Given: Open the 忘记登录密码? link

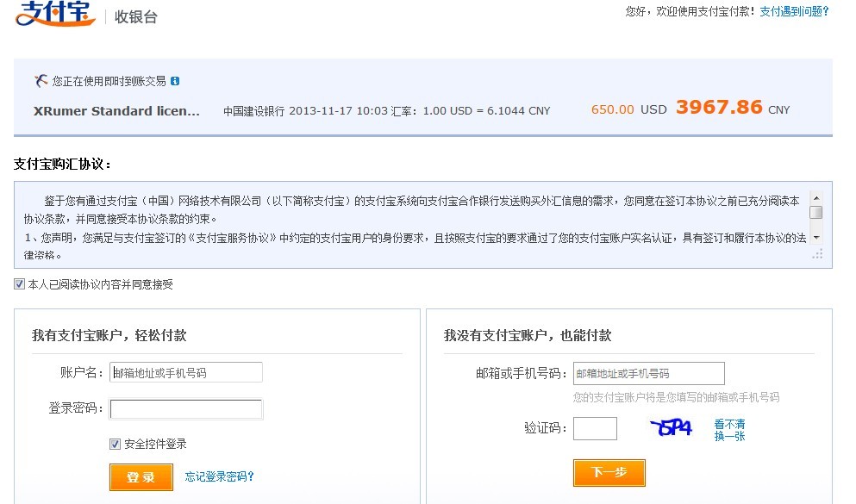Looking at the screenshot, I should click(219, 476).
